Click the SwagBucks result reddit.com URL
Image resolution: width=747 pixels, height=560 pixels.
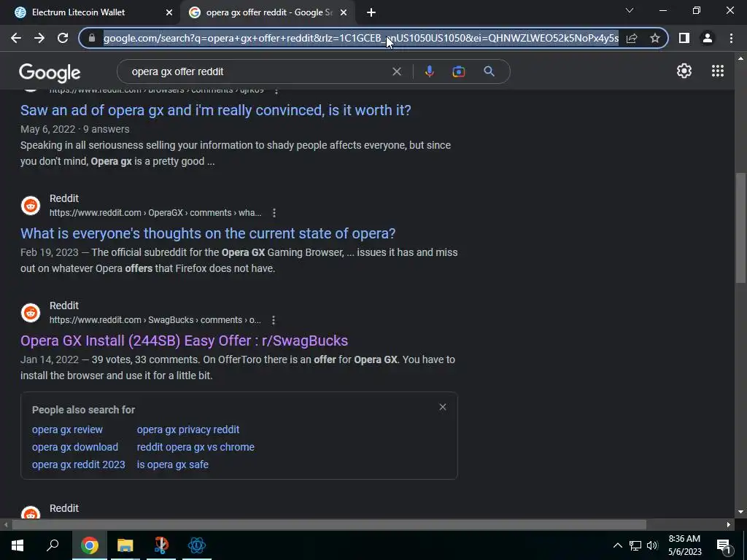pos(155,320)
